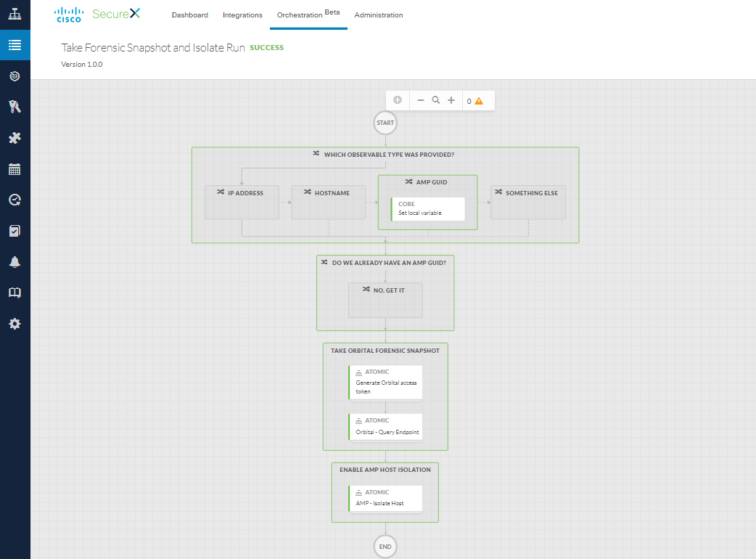The image size is (756, 559).
Task: Click shuffle icon beside SOMETHING ELSE
Action: (498, 192)
